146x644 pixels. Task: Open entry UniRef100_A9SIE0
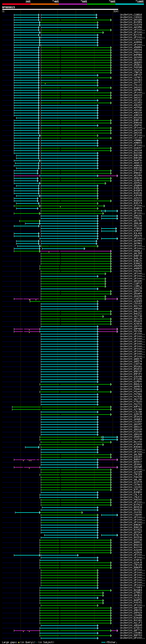tap(131, 100)
